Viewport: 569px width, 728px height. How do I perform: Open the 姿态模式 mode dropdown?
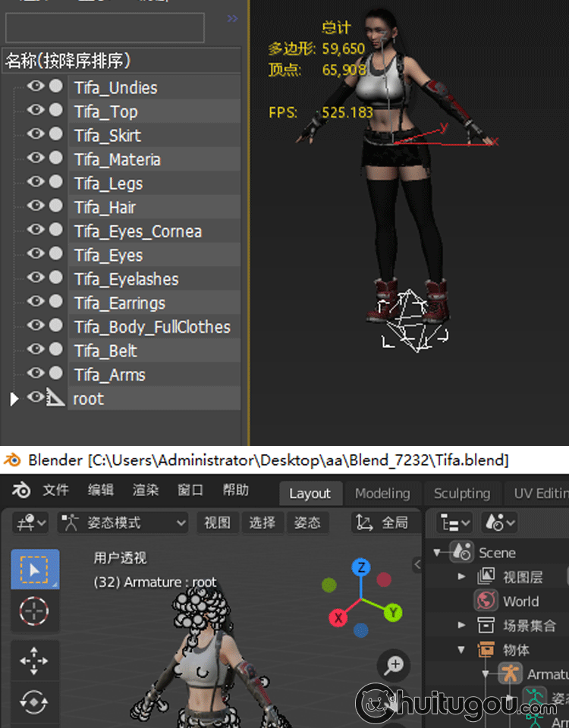pyautogui.click(x=124, y=522)
